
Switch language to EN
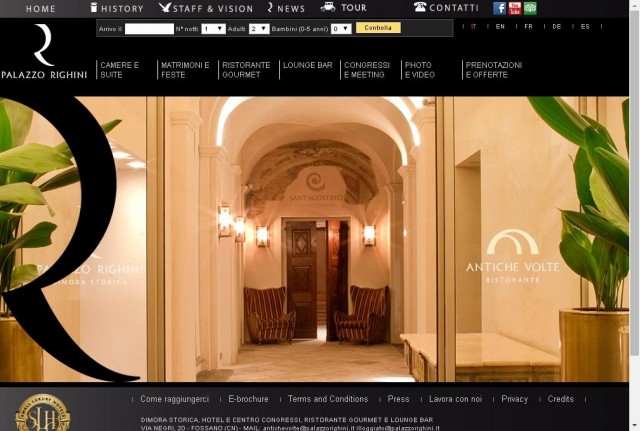(x=500, y=27)
